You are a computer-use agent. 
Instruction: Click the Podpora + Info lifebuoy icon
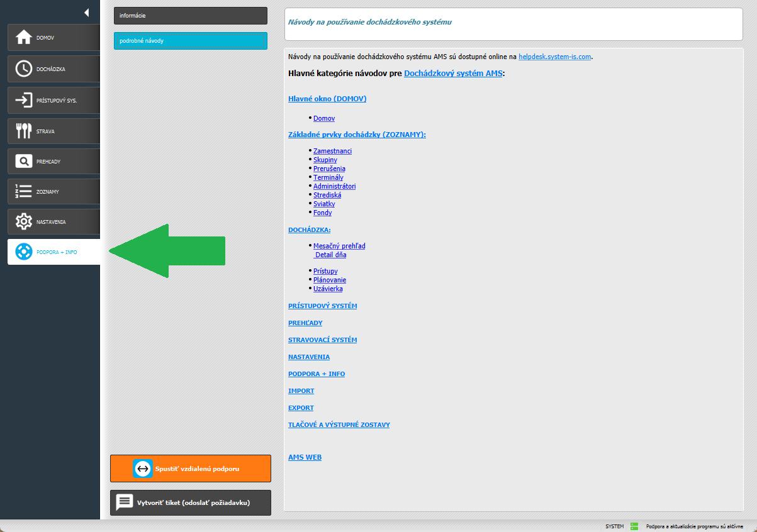pos(23,252)
